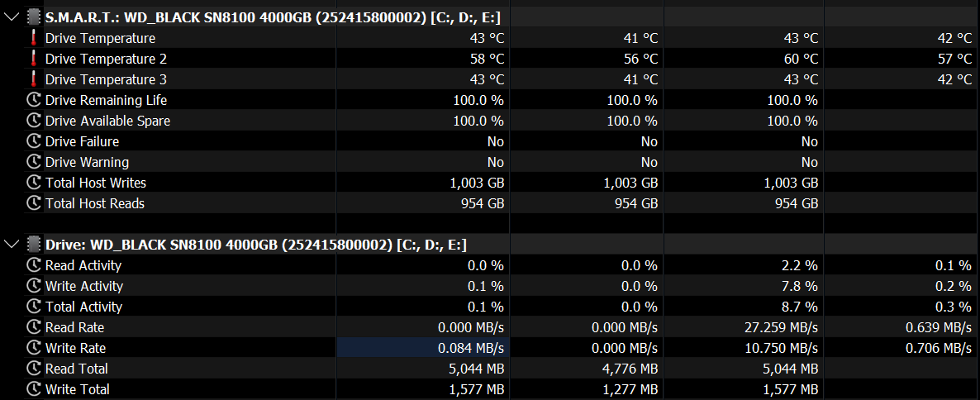The height and width of the screenshot is (400, 980).
Task: Click the clock icon beside Drive Available Spare
Action: [34, 121]
